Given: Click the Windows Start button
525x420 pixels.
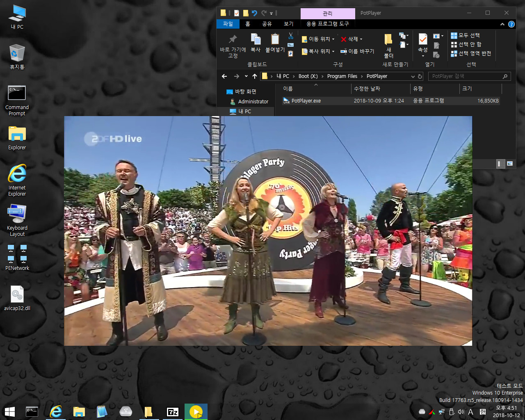Looking at the screenshot, I should (10, 412).
